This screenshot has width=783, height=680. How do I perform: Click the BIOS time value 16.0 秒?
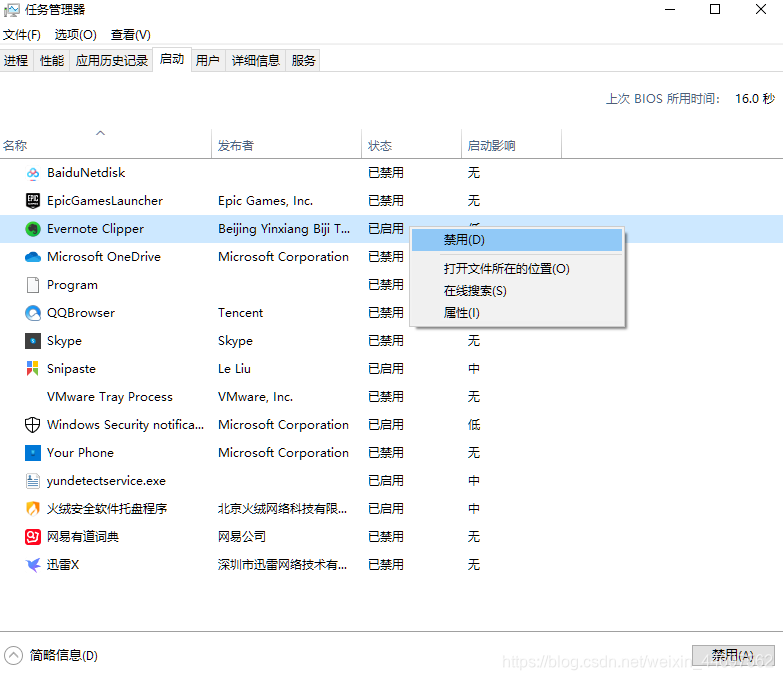tap(755, 99)
